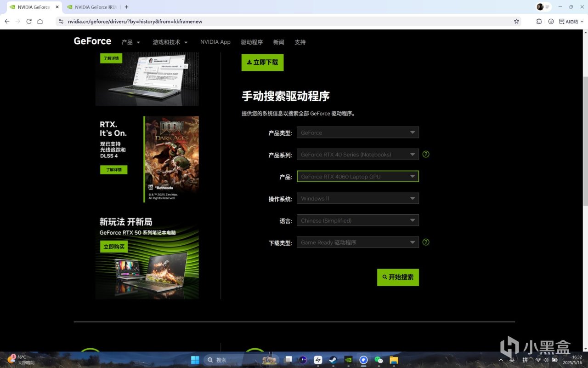Viewport: 588px width, 368px height.
Task: Click the 立即下载 download button
Action: [x=262, y=63]
